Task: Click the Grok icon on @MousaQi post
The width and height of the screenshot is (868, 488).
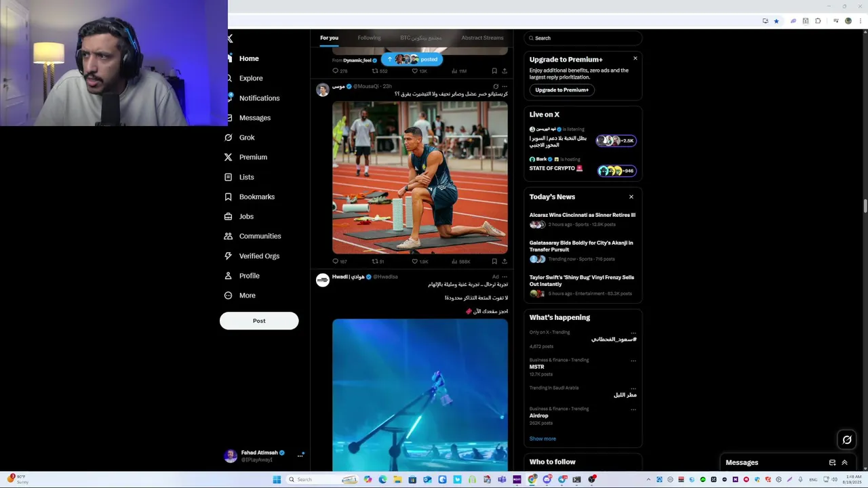Action: click(496, 86)
